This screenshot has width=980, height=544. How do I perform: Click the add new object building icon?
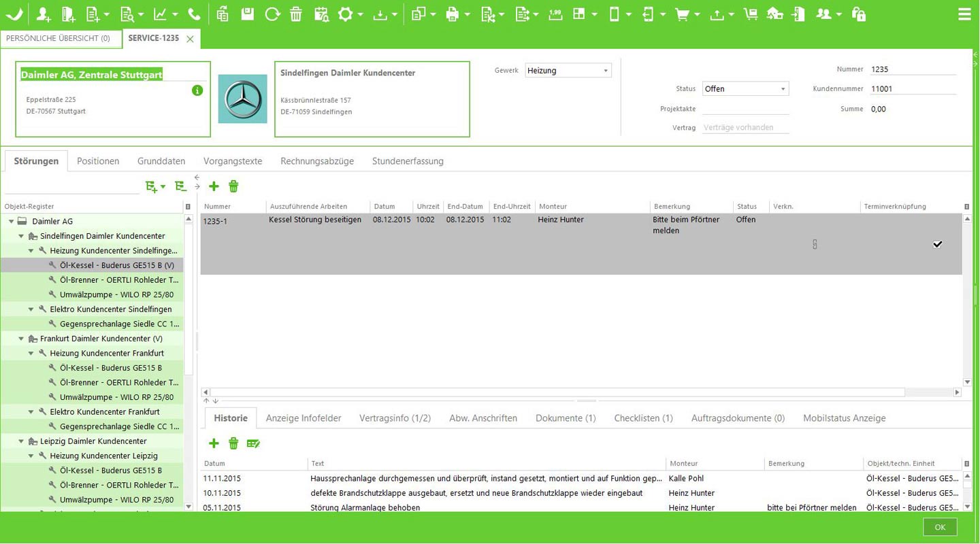coord(68,14)
